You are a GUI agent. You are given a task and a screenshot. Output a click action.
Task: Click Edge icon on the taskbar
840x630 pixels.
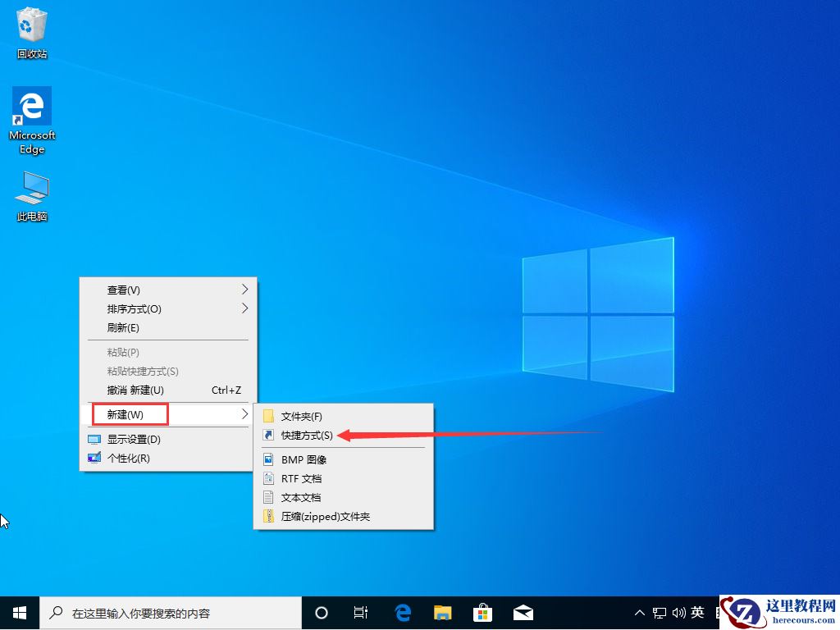pos(402,612)
